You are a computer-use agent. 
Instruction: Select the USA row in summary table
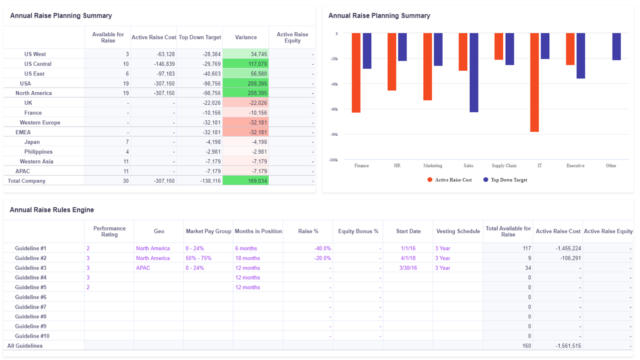click(x=25, y=83)
